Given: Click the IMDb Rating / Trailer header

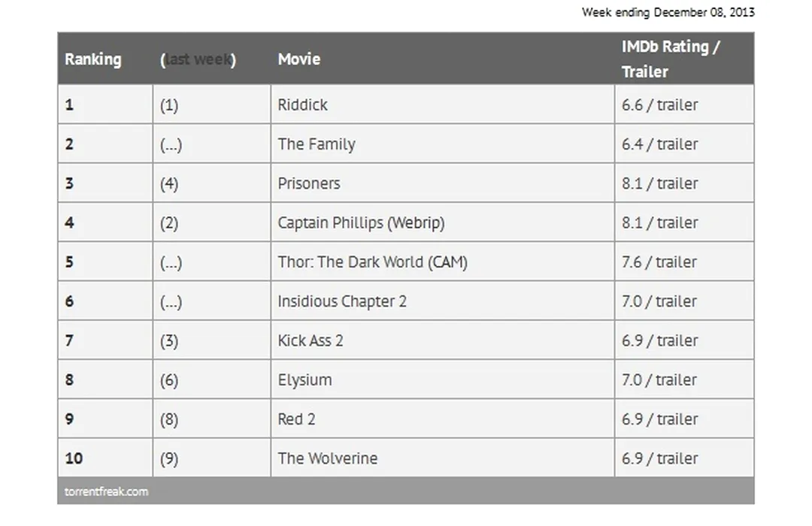Looking at the screenshot, I should point(669,59).
